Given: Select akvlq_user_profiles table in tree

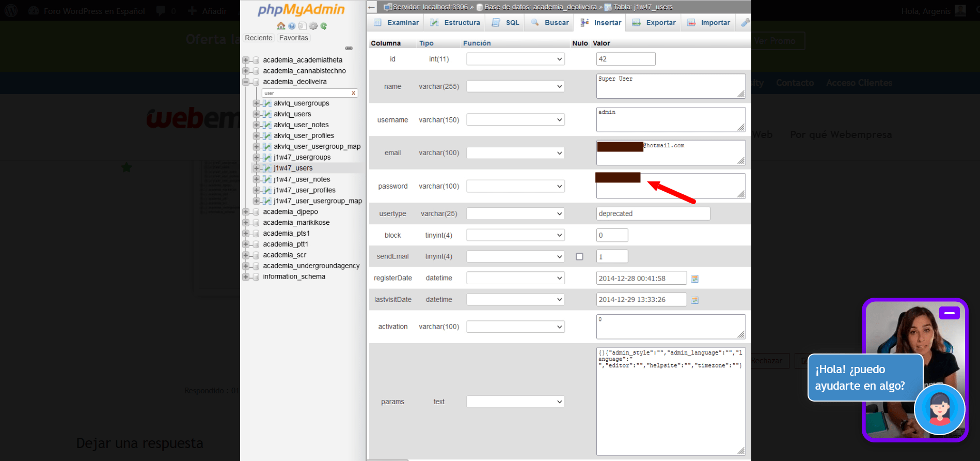Looking at the screenshot, I should pos(304,136).
